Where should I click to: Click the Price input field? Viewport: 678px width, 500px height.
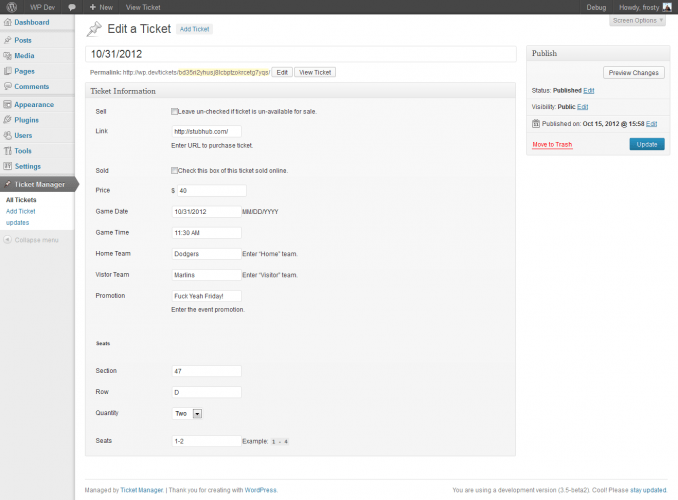point(211,190)
